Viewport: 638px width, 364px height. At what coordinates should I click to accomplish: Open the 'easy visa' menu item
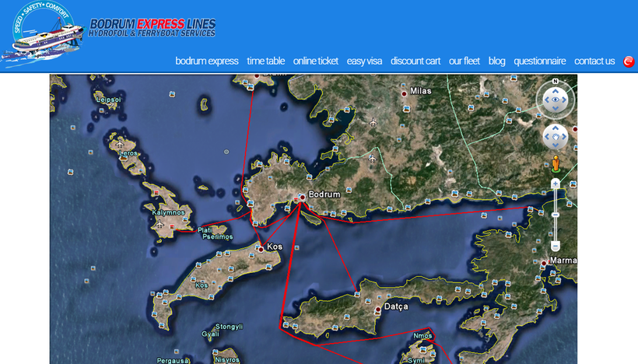[x=364, y=61]
